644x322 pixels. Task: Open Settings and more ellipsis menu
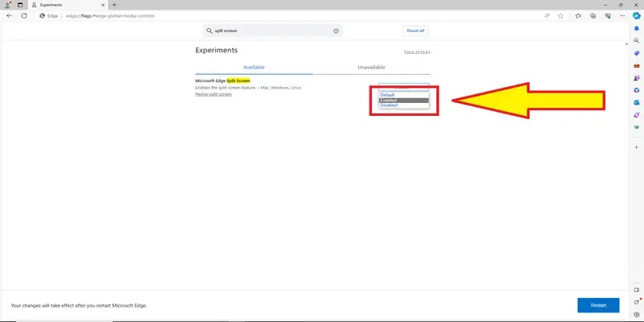coord(622,16)
